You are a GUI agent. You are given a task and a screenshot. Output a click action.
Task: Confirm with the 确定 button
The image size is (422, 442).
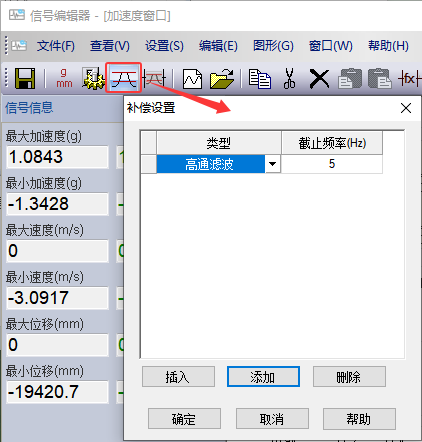(x=184, y=419)
